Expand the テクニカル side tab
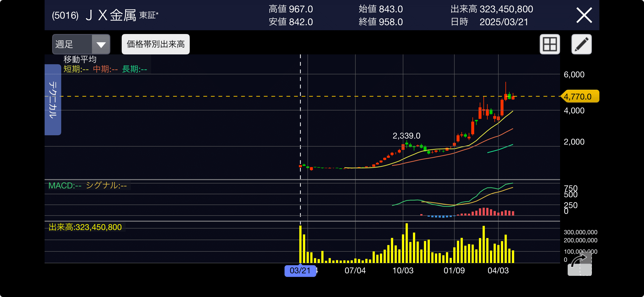The height and width of the screenshot is (297, 644). coord(53,100)
